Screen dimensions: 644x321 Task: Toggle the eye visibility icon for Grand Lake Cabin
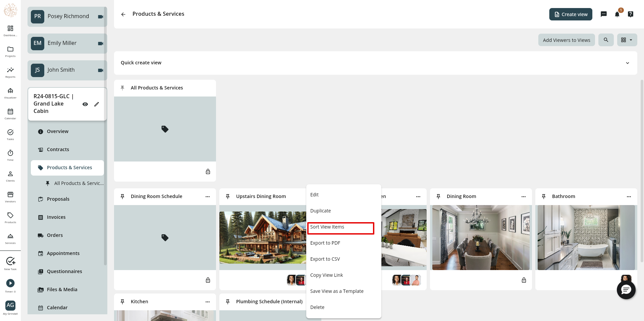click(85, 104)
